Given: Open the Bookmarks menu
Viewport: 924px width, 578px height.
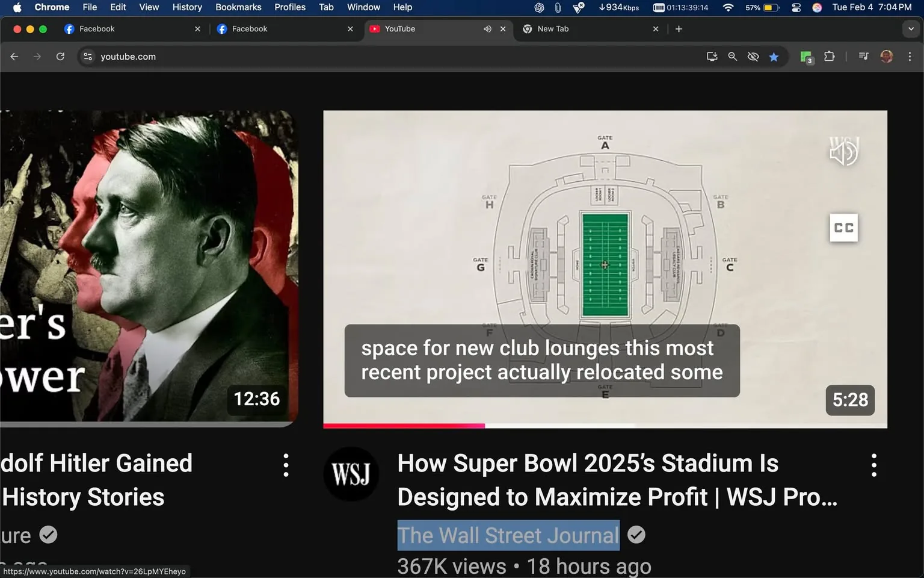Looking at the screenshot, I should tap(238, 7).
